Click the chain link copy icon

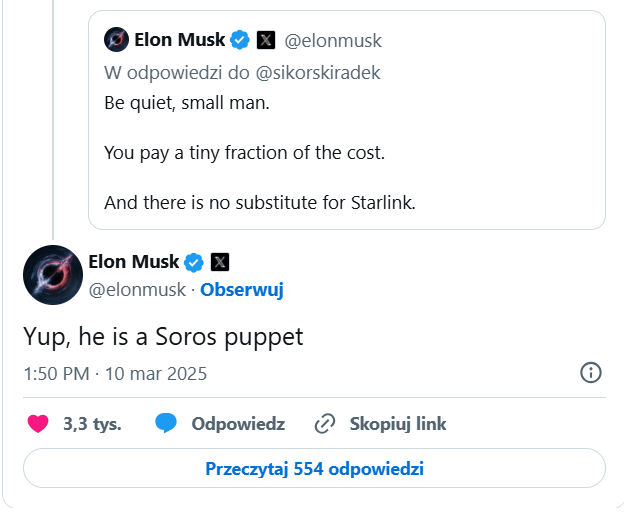pyautogui.click(x=324, y=424)
